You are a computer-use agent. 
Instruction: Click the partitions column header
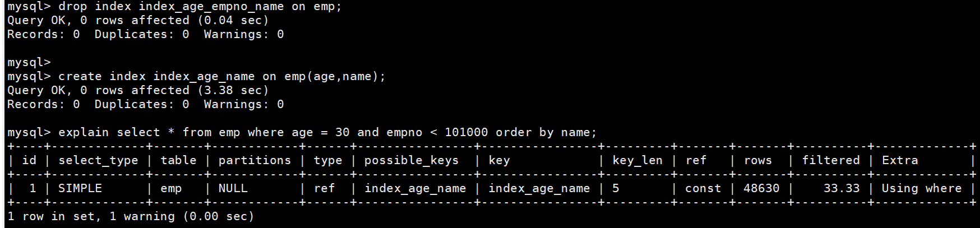point(255,161)
